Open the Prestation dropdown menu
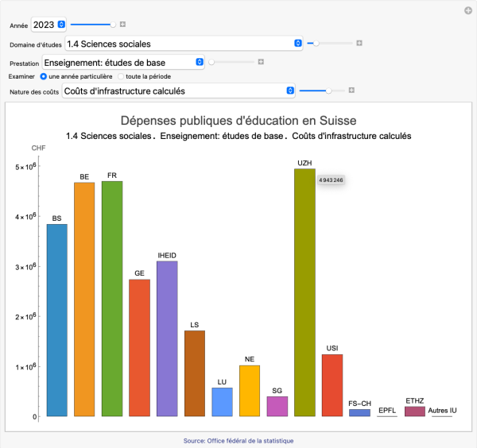The height and width of the screenshot is (448, 477). (x=123, y=61)
